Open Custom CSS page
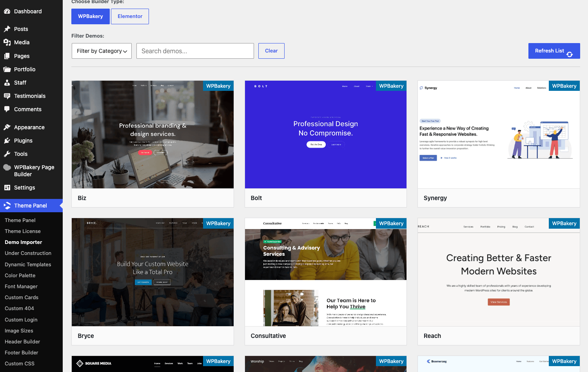588x372 pixels. point(20,363)
